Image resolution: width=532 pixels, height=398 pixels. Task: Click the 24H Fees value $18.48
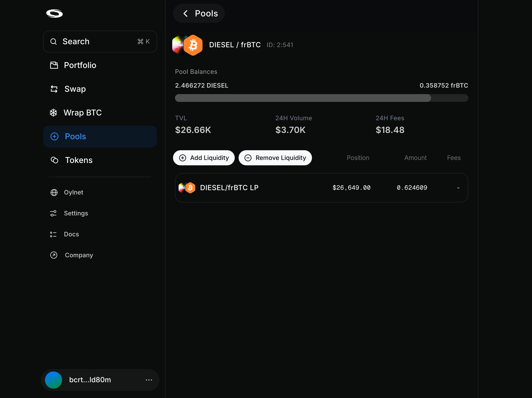pos(390,130)
